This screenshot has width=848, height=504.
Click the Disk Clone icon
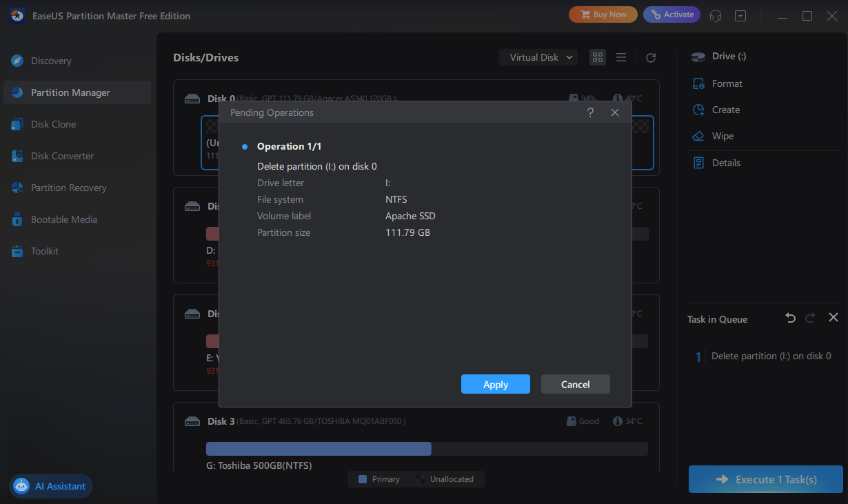[17, 124]
